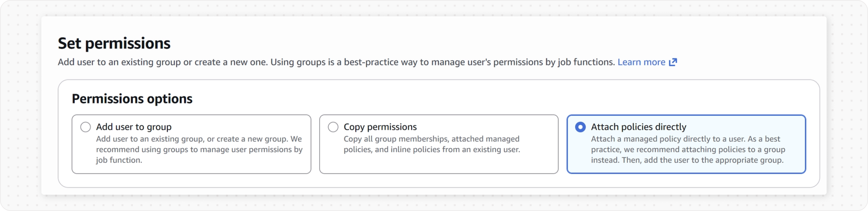Screen dimensions: 868x211
Task: Click the "Add user to group" option title
Action: pyautogui.click(x=134, y=127)
